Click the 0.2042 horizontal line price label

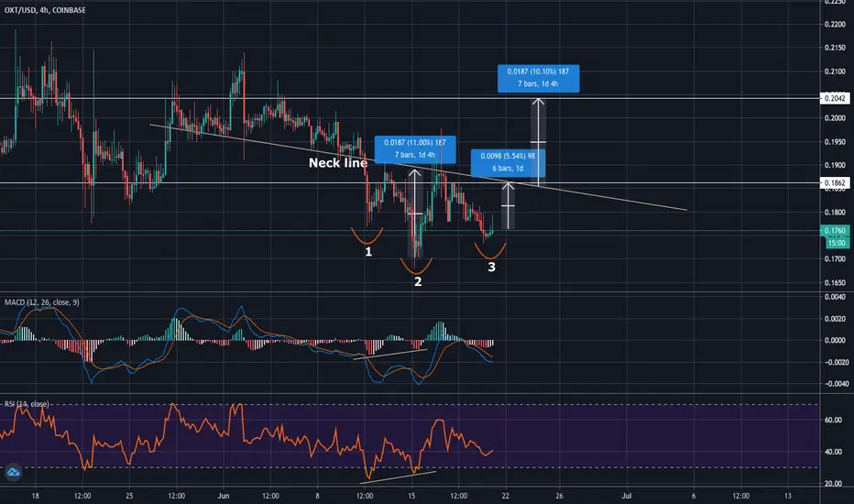835,98
